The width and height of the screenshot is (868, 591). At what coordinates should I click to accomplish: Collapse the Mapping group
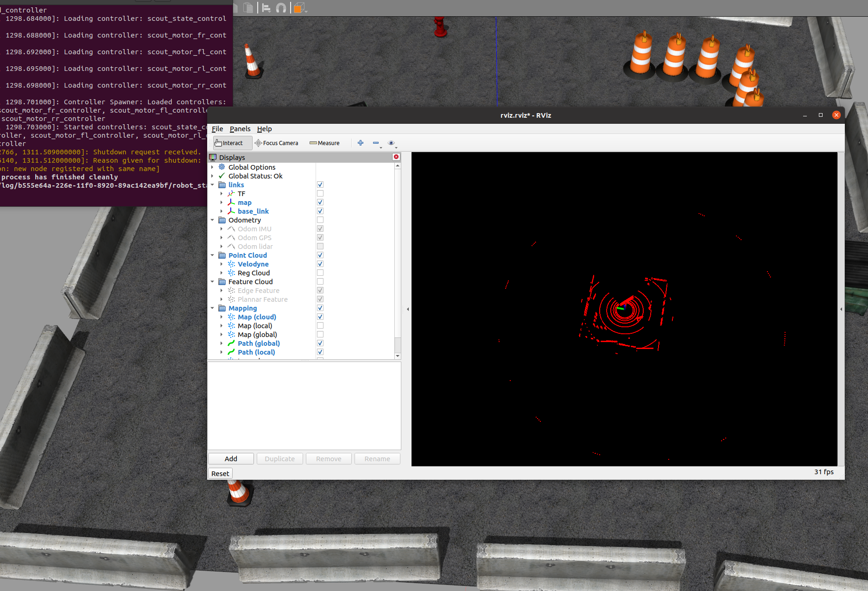click(212, 308)
